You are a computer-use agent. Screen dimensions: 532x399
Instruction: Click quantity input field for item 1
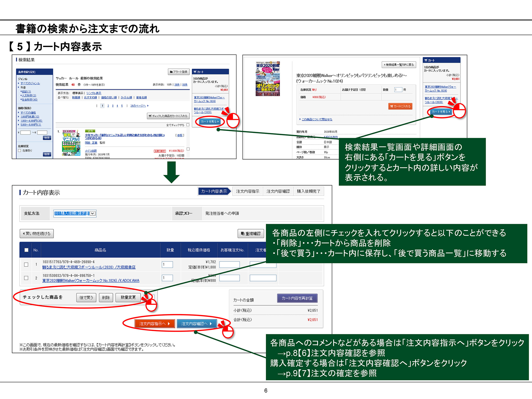pos(167,265)
